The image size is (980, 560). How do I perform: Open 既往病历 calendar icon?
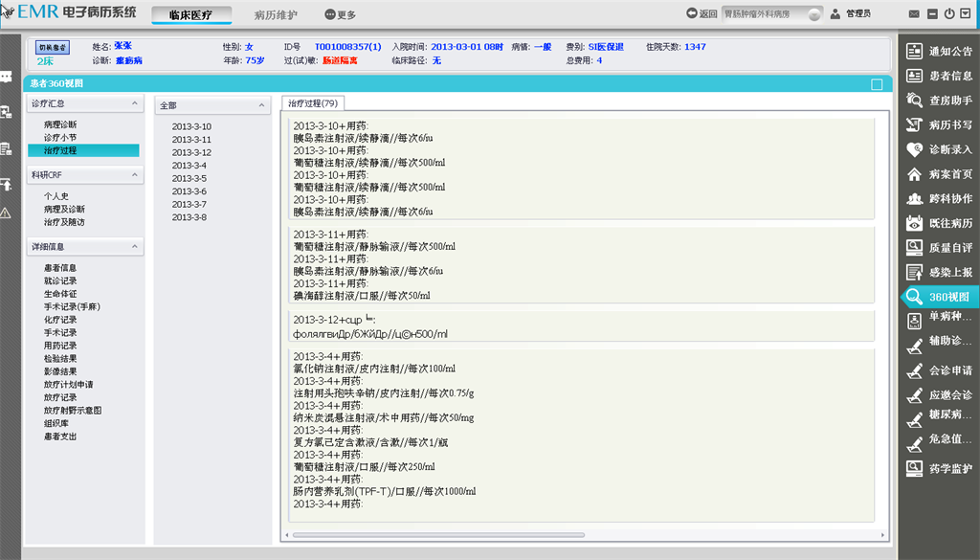(x=914, y=223)
